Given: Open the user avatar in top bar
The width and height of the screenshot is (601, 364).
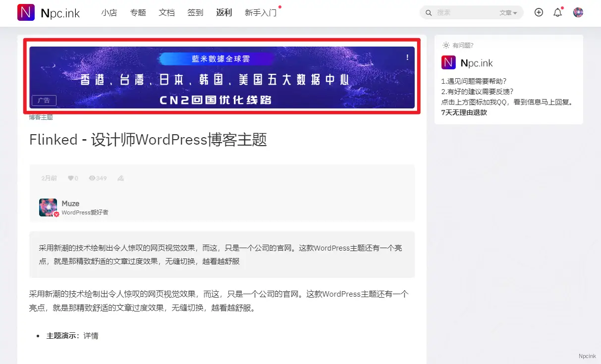Looking at the screenshot, I should click(x=578, y=12).
